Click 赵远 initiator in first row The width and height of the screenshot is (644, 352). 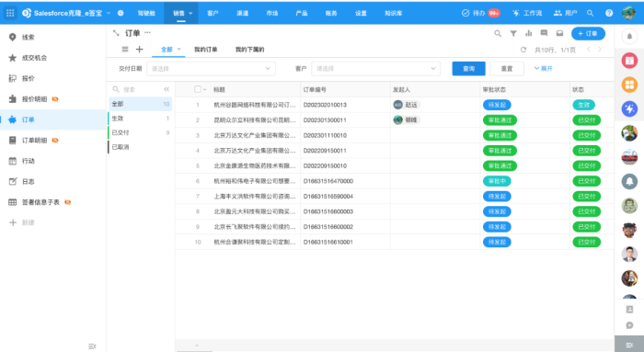click(x=407, y=105)
